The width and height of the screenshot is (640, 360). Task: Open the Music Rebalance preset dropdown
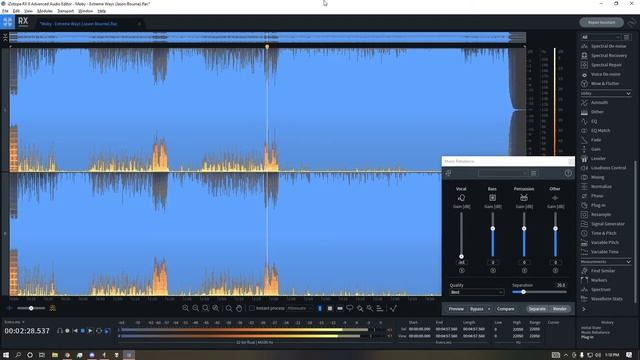pyautogui.click(x=503, y=173)
